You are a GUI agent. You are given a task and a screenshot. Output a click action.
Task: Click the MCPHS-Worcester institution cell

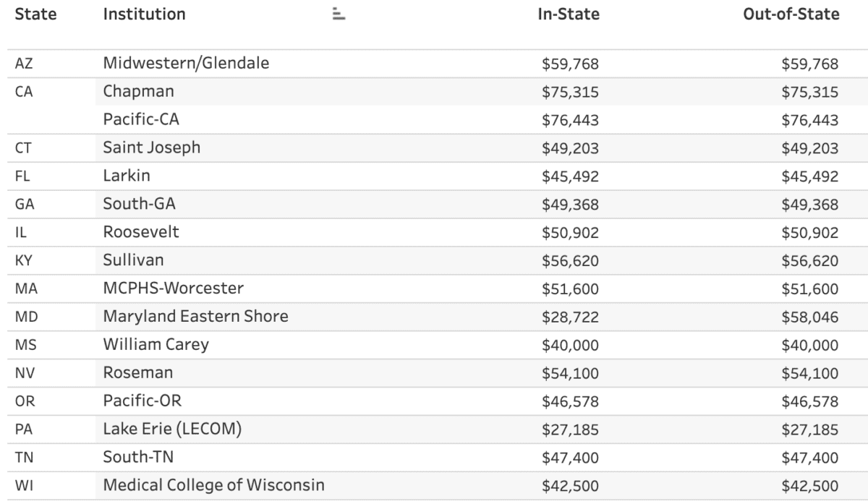tap(174, 289)
